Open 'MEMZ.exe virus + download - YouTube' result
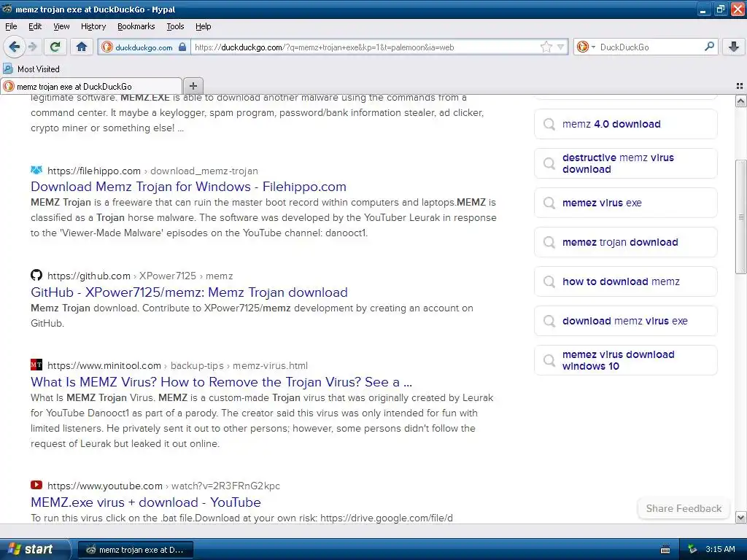The image size is (747, 560). (146, 502)
